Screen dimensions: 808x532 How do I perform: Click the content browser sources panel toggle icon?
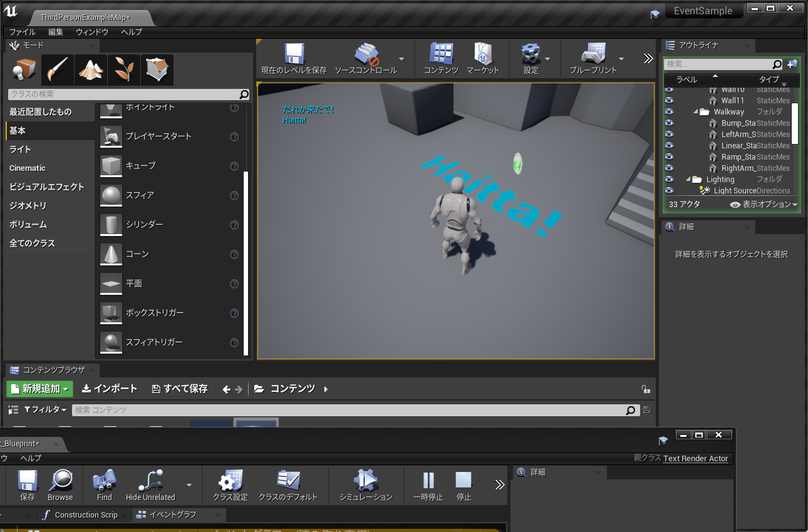click(x=13, y=410)
